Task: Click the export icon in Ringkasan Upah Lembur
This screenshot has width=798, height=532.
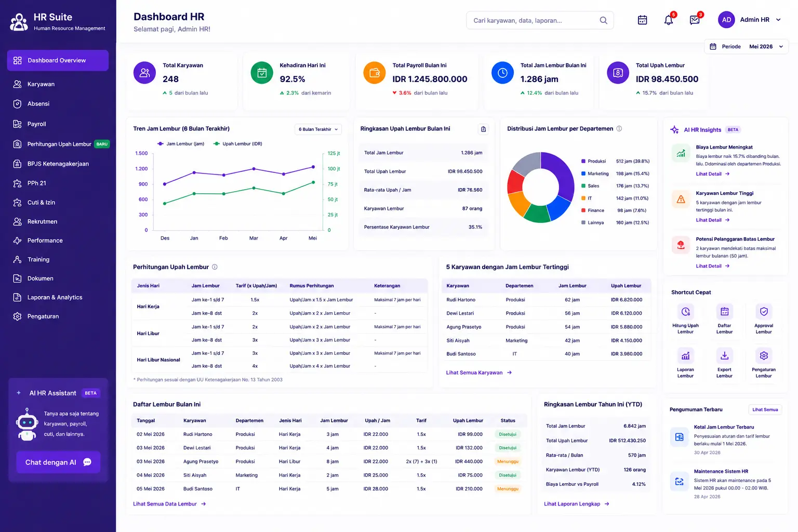Action: [x=484, y=129]
